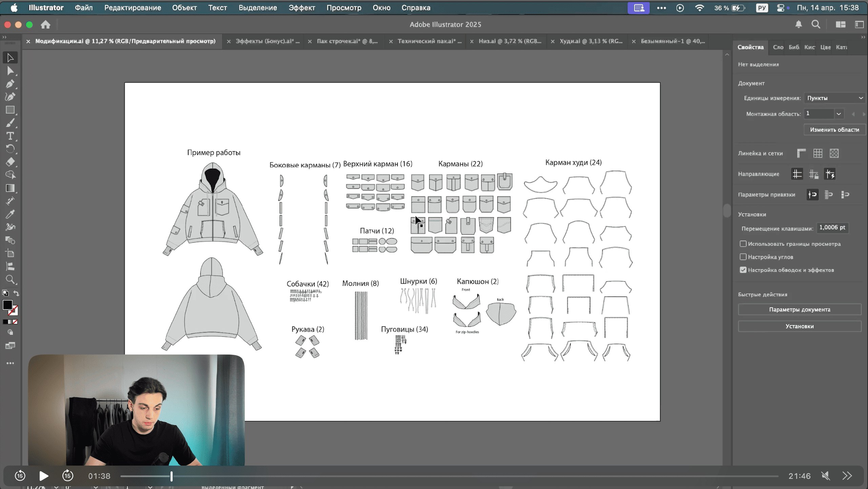The image size is (868, 489).
Task: Uncheck 'Настройка обводок и эффектов' checkbox
Action: pos(743,270)
